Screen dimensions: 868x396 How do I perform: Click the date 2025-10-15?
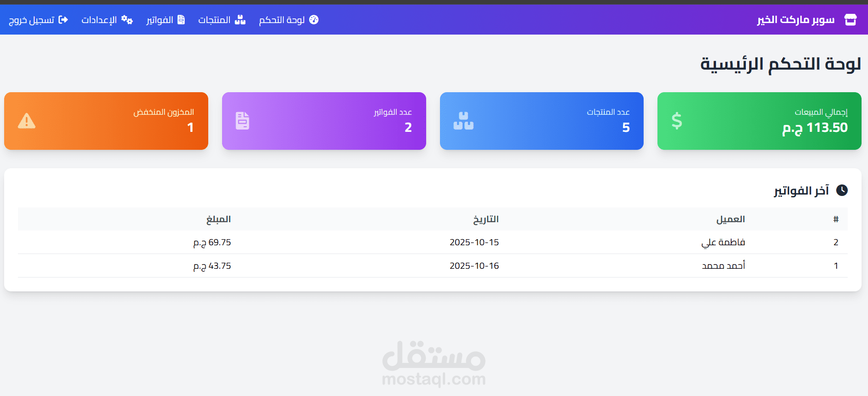tap(475, 242)
